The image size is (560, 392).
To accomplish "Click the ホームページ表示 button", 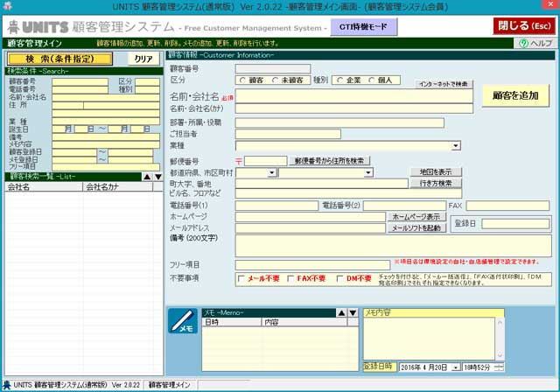I will tap(416, 217).
